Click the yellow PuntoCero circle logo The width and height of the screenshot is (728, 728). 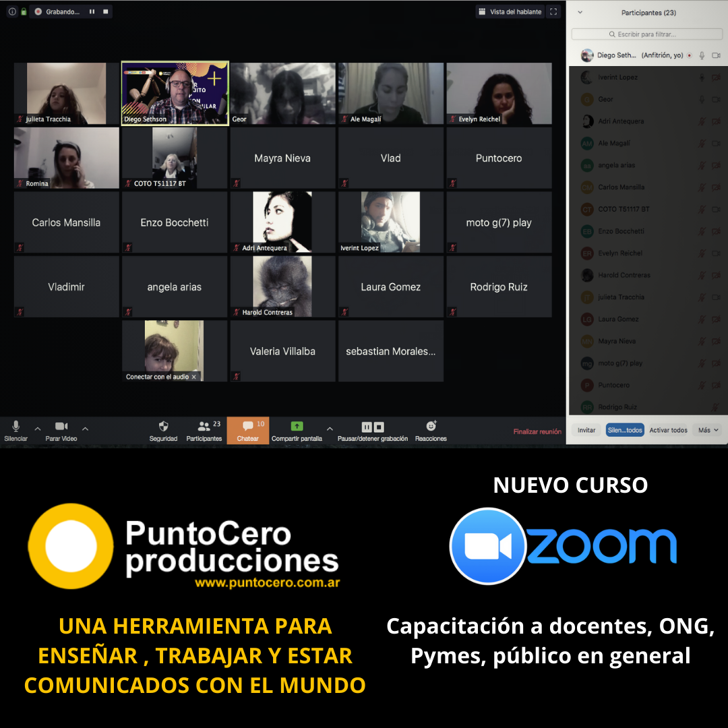(x=71, y=546)
